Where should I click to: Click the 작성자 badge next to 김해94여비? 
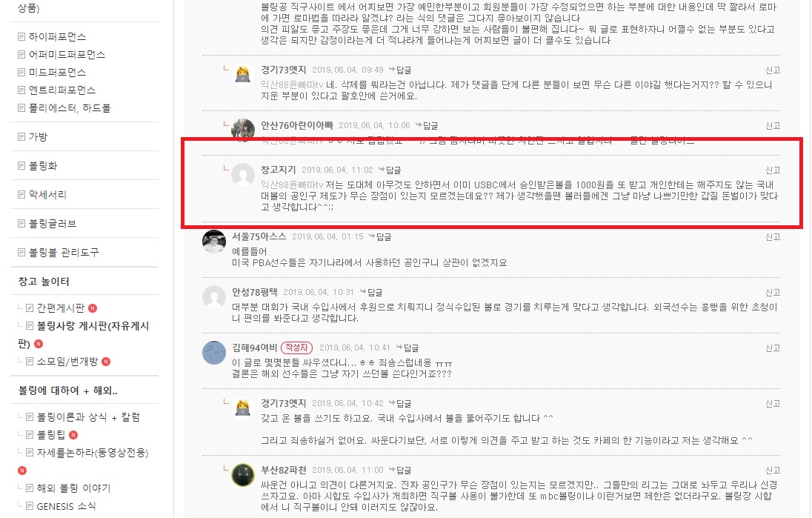point(297,348)
